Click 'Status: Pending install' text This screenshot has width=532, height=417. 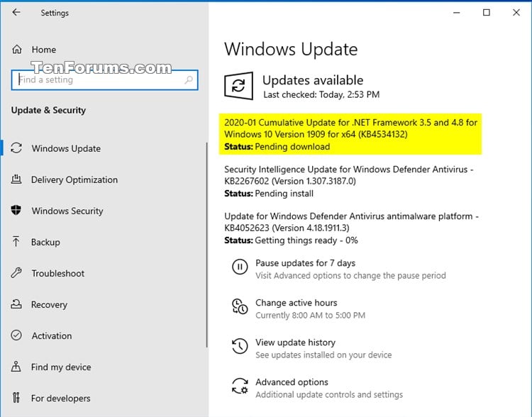(x=269, y=194)
